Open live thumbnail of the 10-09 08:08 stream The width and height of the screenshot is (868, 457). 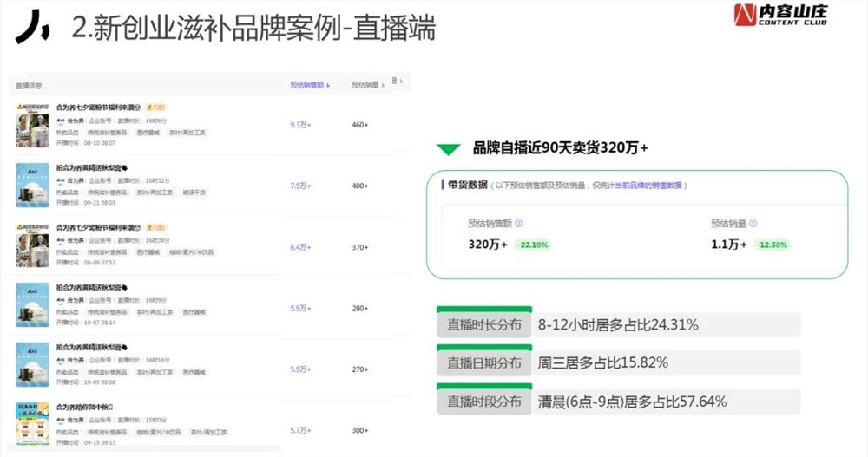tap(33, 364)
